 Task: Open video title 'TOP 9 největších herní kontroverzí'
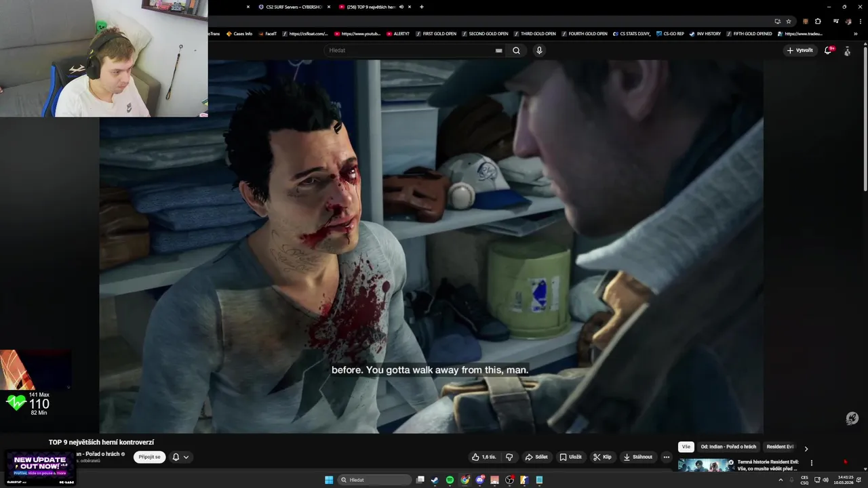click(101, 442)
